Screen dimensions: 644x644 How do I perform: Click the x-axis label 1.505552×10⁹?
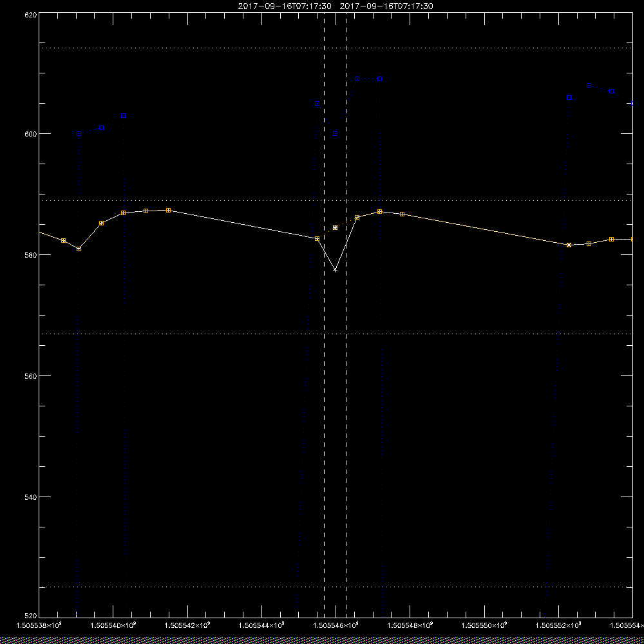pyautogui.click(x=560, y=625)
